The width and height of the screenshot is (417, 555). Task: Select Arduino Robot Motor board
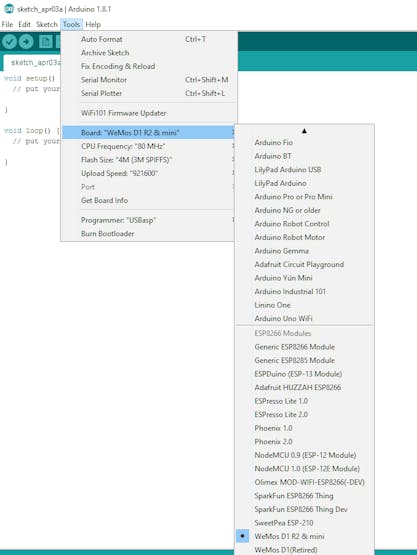pyautogui.click(x=304, y=237)
